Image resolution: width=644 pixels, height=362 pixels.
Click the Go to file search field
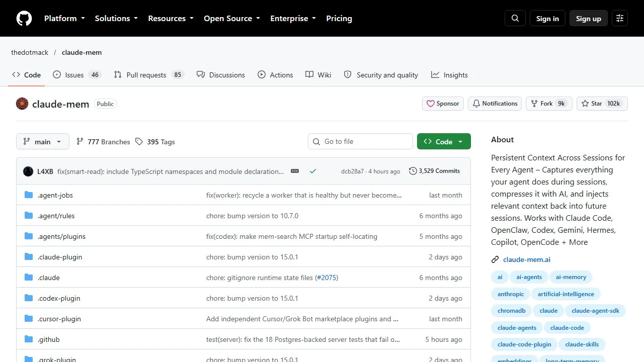pos(360,141)
